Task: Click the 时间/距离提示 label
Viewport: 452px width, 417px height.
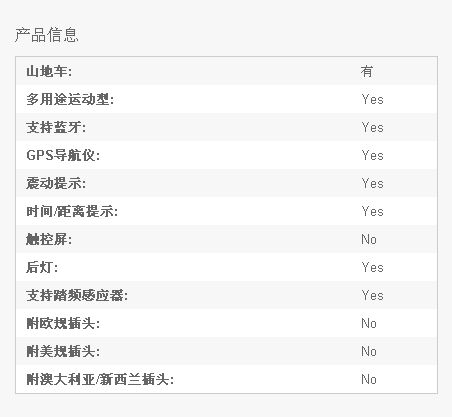Action: (x=72, y=211)
